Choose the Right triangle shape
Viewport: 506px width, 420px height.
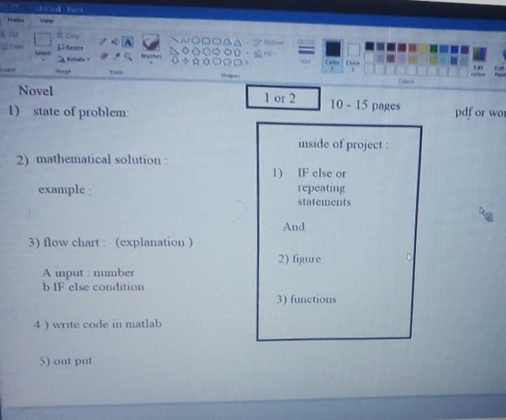(174, 51)
